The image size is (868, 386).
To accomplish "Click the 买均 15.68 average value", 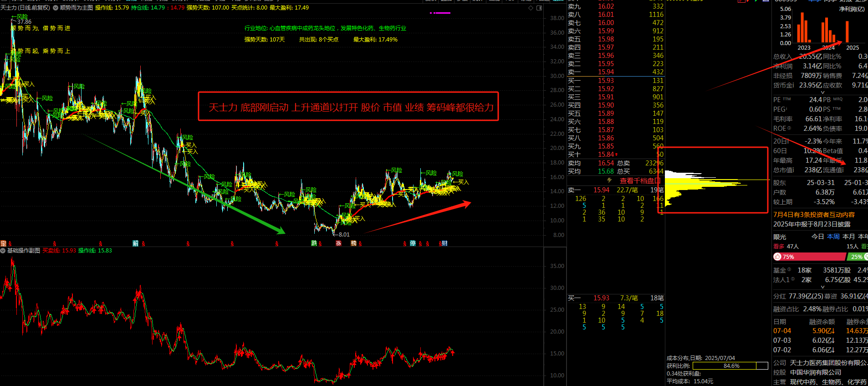I will coord(606,171).
